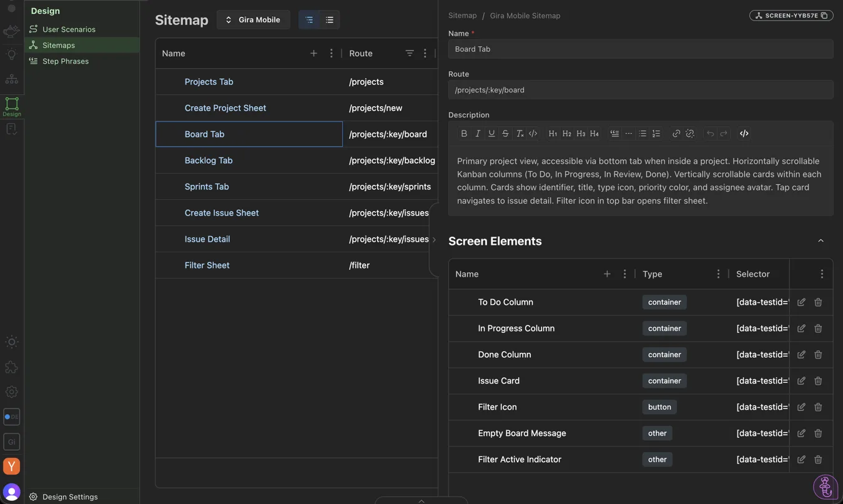Delete the Filter Icon element
The width and height of the screenshot is (843, 504).
818,407
